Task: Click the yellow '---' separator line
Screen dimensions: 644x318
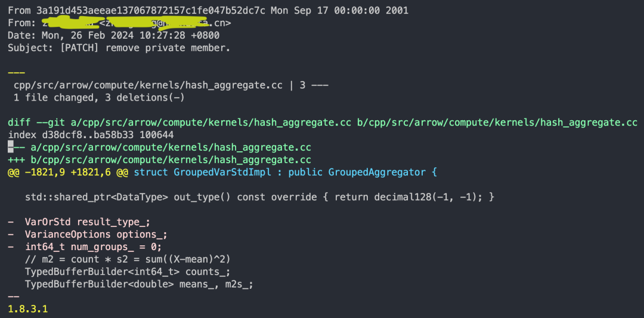Action: point(17,73)
